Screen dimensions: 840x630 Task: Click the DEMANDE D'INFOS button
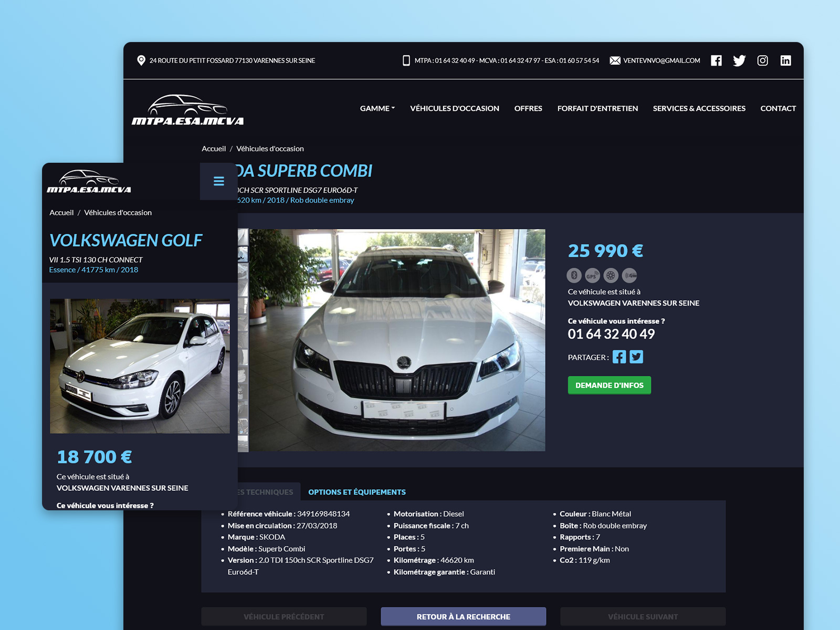point(610,385)
